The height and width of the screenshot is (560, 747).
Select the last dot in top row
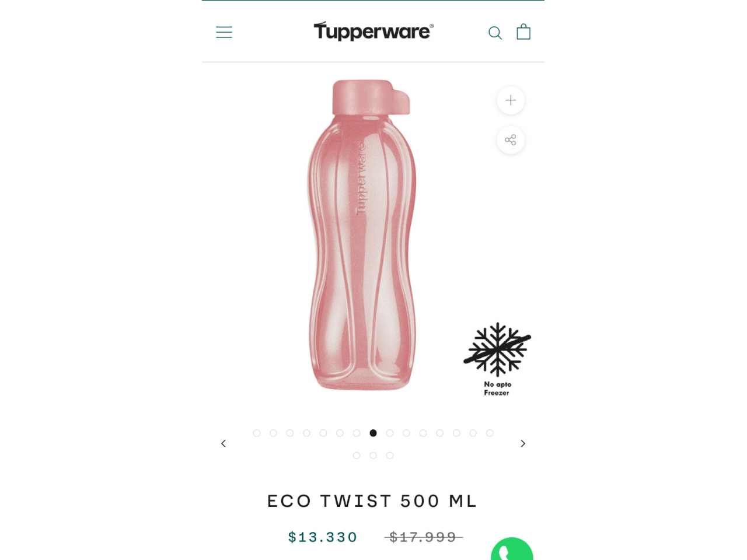click(x=490, y=433)
